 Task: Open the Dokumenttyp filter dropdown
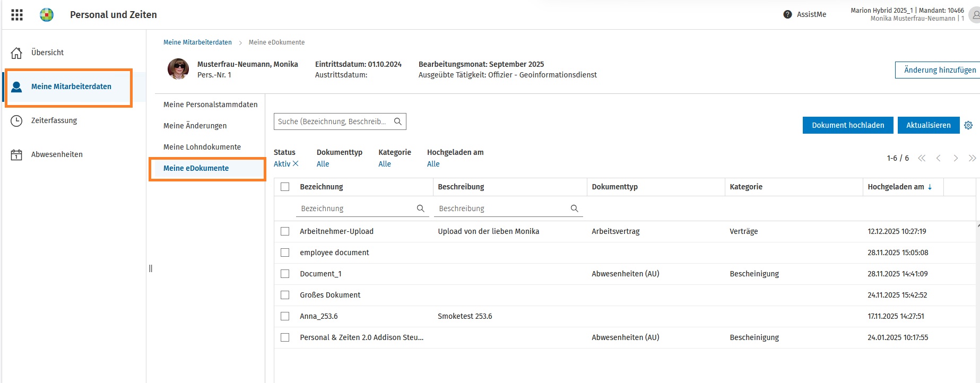click(x=323, y=164)
